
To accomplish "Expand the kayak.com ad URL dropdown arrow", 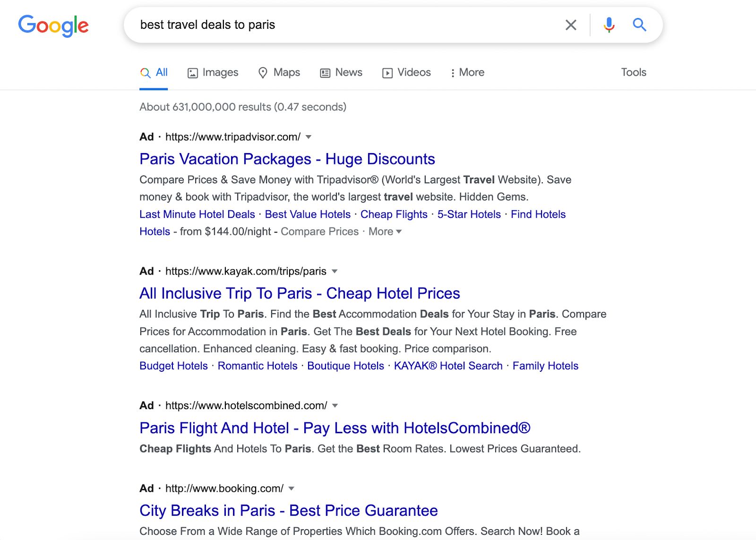I will [x=335, y=271].
